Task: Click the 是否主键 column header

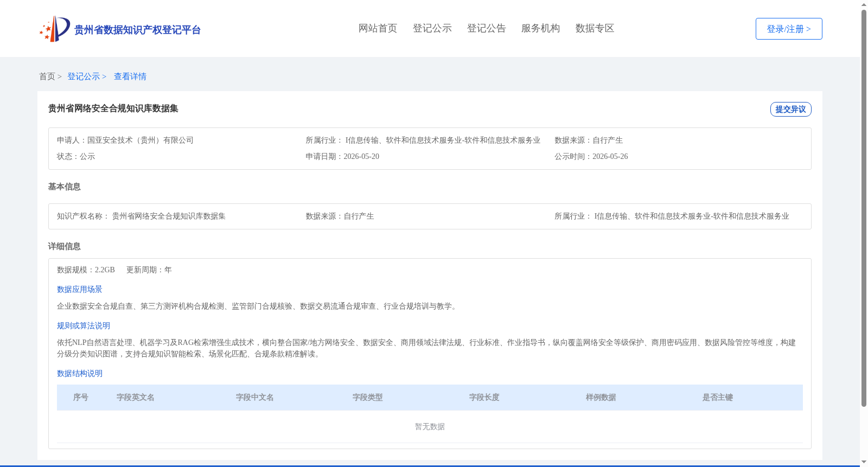Action: click(718, 398)
